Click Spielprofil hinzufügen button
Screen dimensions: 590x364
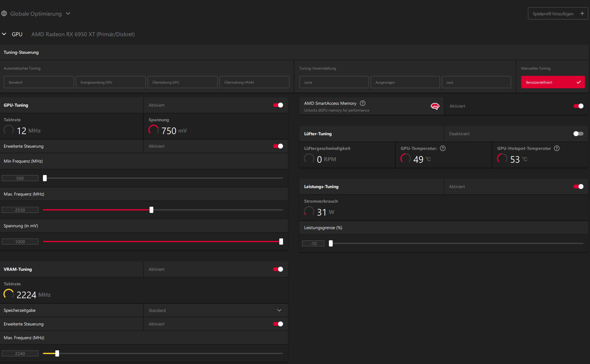tap(558, 13)
